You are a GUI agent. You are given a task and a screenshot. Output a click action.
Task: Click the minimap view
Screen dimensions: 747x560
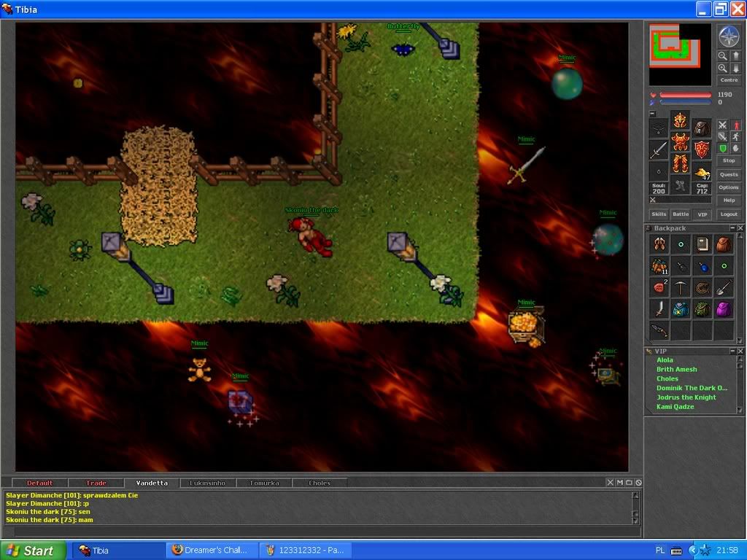680,54
